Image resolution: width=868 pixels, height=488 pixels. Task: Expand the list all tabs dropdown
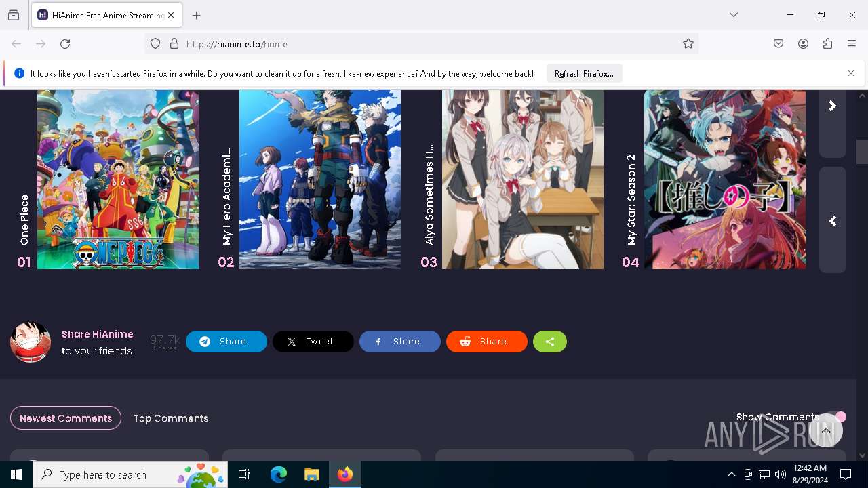(734, 15)
